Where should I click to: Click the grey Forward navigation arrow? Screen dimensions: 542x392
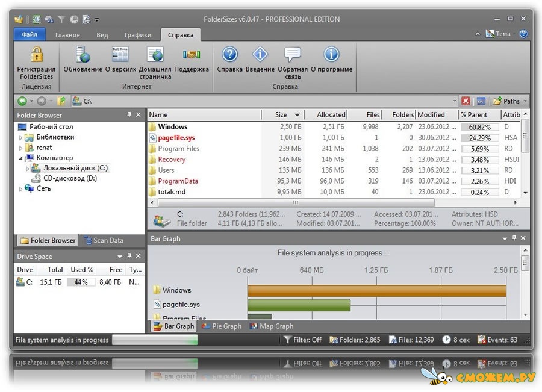(x=42, y=101)
